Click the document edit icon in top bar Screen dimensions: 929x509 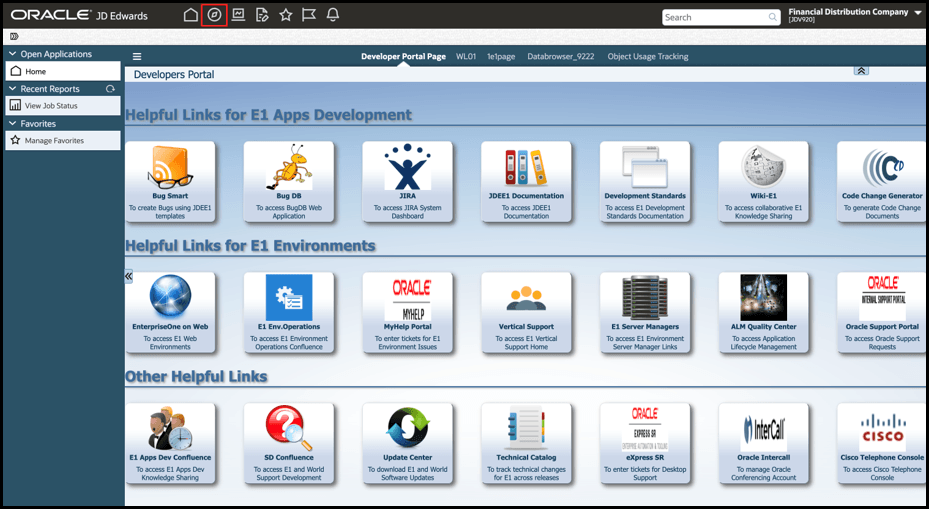(x=262, y=15)
